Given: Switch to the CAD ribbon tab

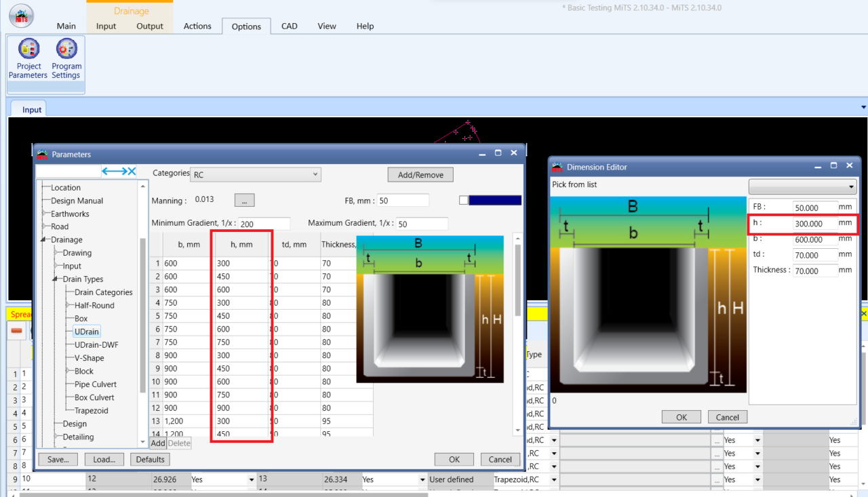Looking at the screenshot, I should pyautogui.click(x=289, y=26).
